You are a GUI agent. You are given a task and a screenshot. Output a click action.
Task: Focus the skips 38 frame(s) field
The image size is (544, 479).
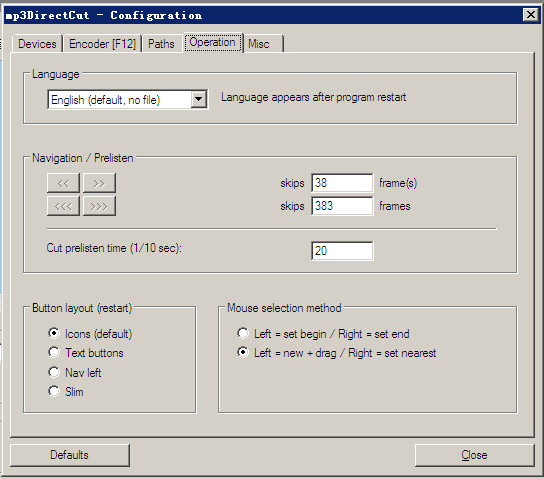(x=342, y=183)
